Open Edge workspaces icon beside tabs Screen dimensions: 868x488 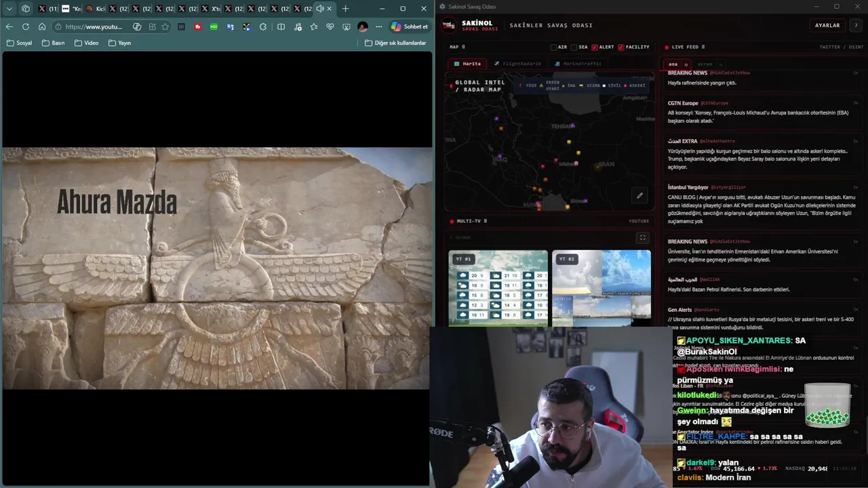coord(26,9)
